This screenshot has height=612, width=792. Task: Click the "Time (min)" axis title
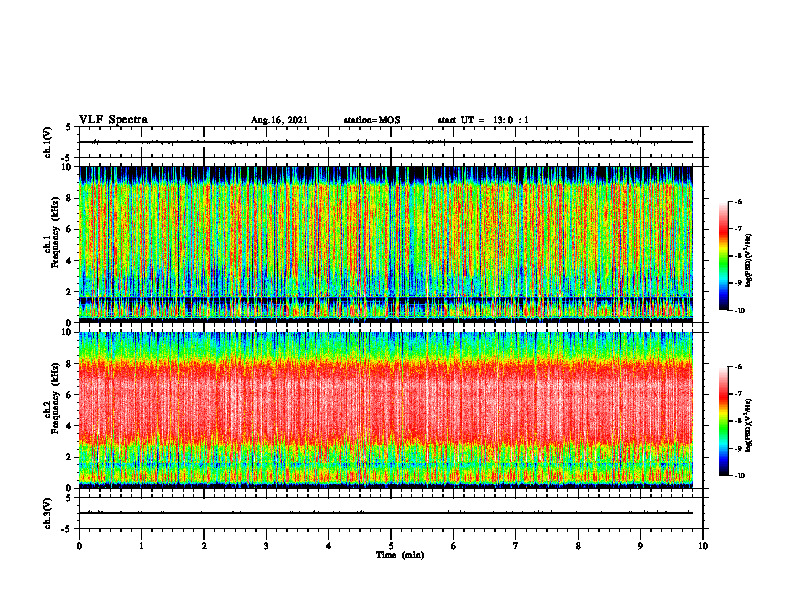[x=400, y=555]
